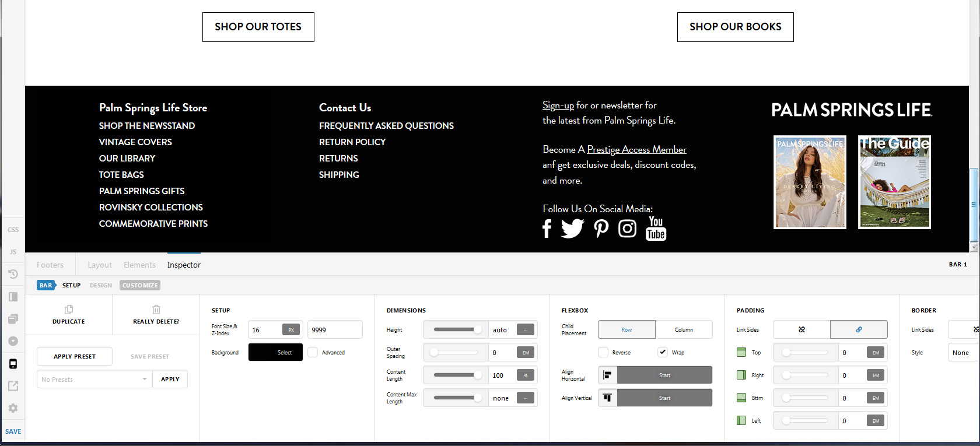Open the Border Style None dropdown
Viewport: 980px width, 446px height.
point(964,353)
